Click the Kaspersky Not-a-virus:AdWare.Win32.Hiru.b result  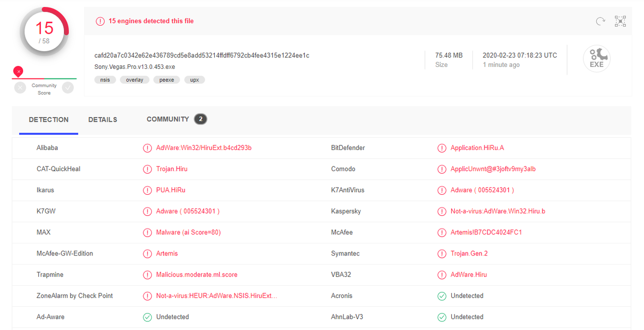[x=498, y=211]
